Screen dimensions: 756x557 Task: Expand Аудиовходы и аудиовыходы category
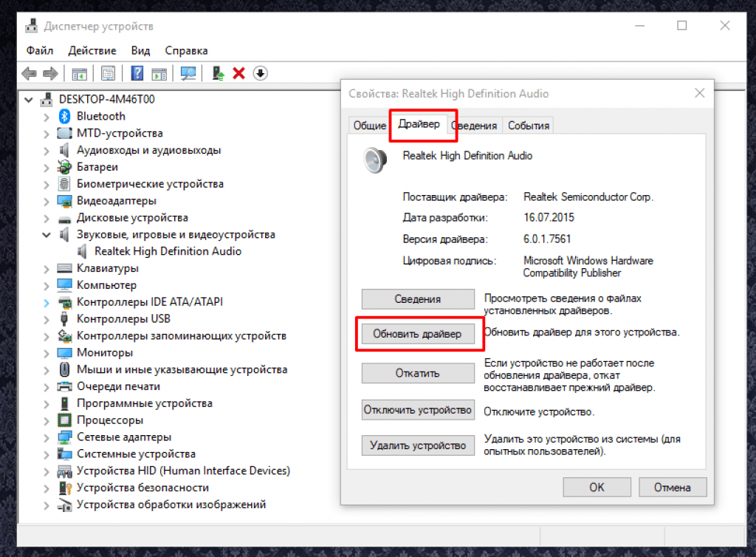(47, 151)
